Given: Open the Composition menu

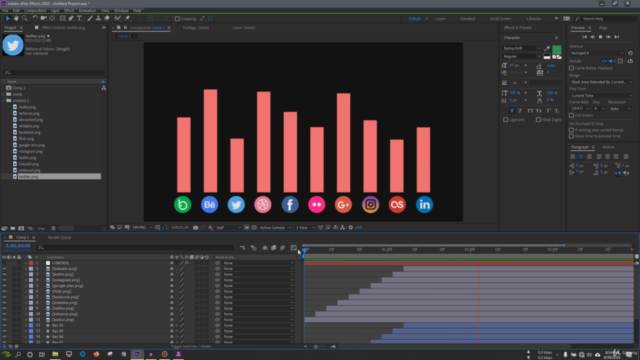Looking at the screenshot, I should point(35,11).
